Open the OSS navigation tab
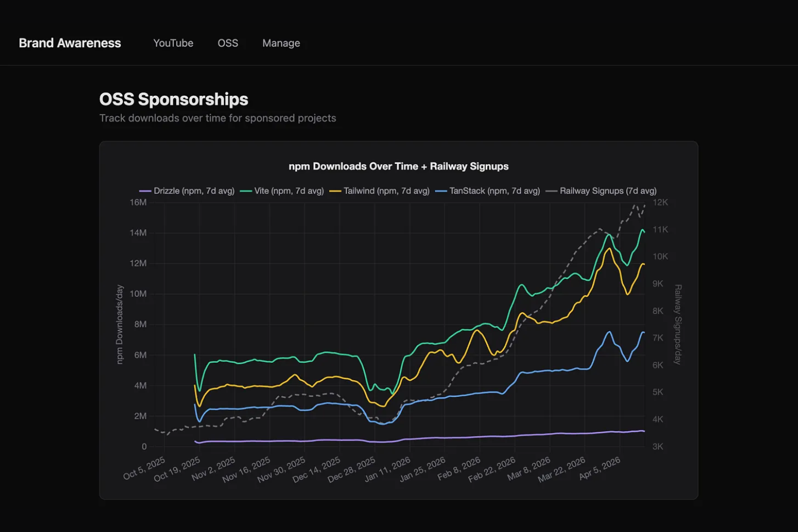798x532 pixels. click(228, 43)
